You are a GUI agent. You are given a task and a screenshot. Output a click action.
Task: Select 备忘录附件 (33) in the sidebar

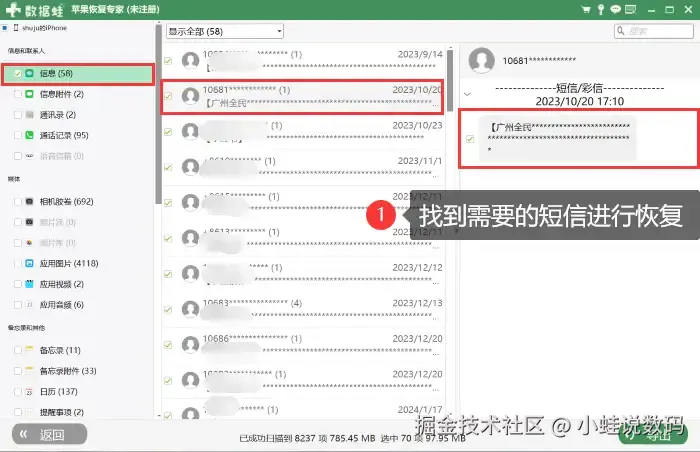tap(68, 371)
